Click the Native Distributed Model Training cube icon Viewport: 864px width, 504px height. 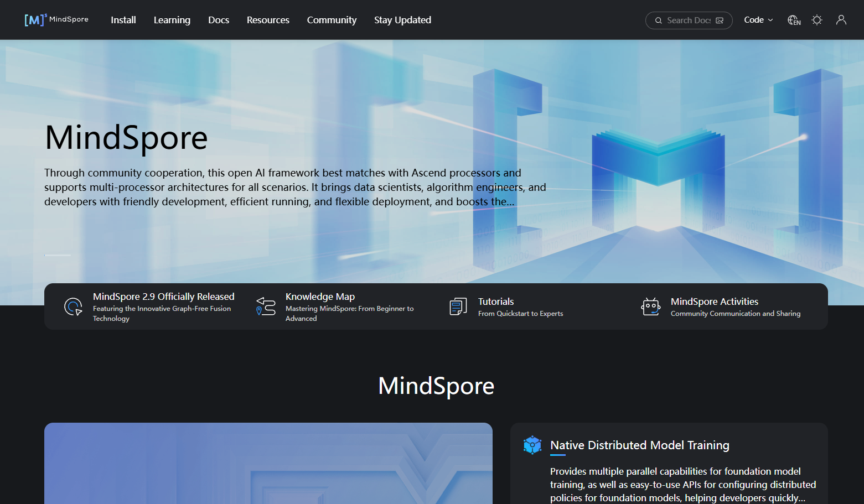pyautogui.click(x=532, y=445)
